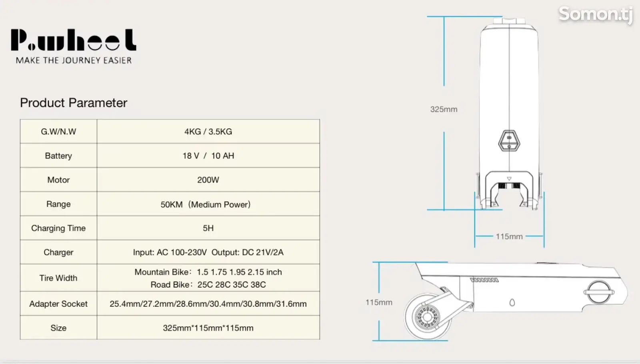Click the '325mm*115mm*115mm' size value

click(x=208, y=328)
